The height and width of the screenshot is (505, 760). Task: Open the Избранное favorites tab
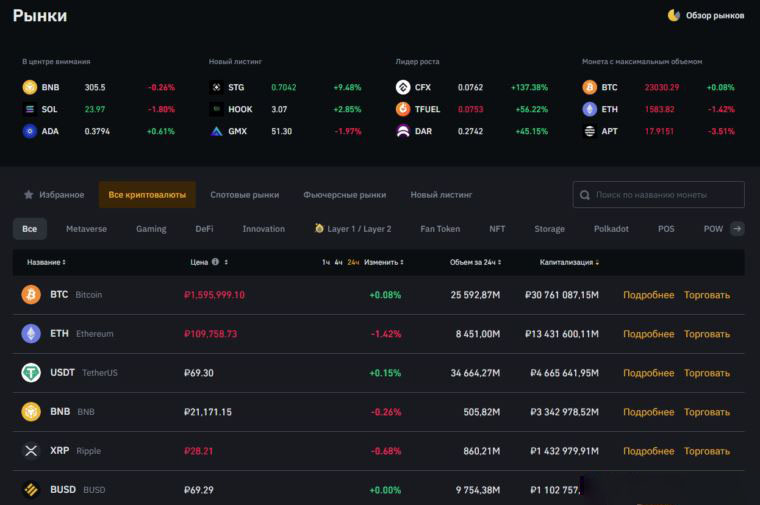54,194
